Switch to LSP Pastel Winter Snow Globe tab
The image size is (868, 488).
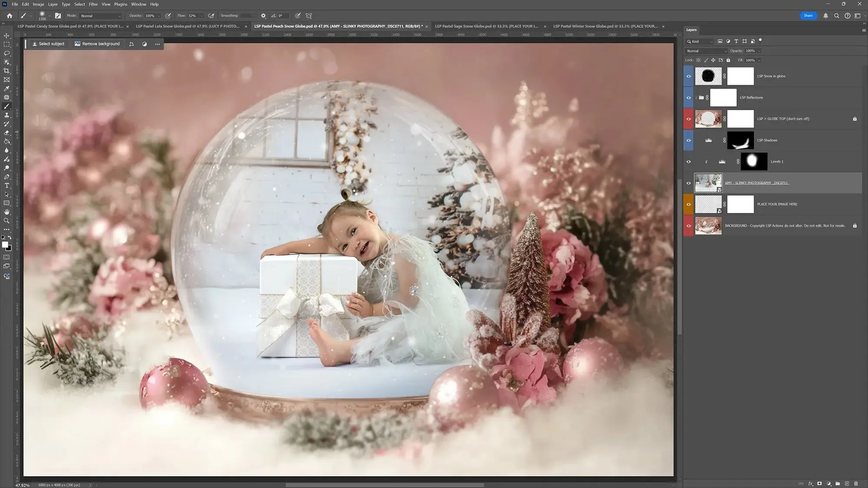pyautogui.click(x=605, y=26)
